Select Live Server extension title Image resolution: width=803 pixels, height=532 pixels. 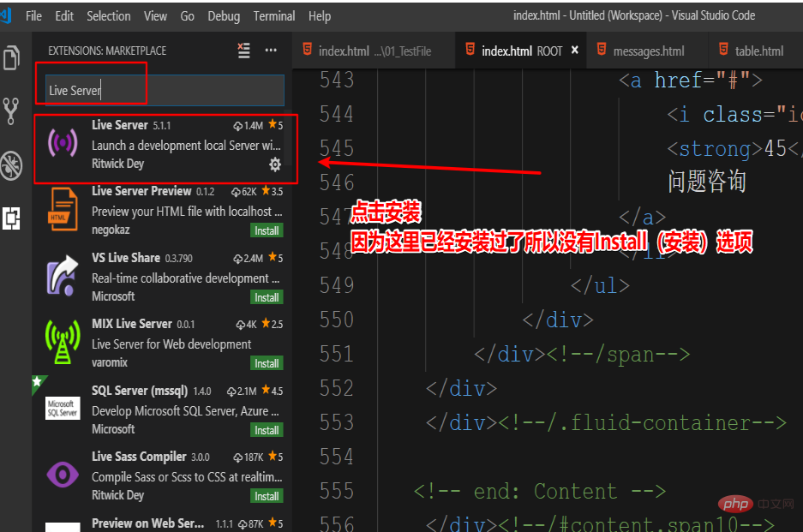pyautogui.click(x=120, y=125)
